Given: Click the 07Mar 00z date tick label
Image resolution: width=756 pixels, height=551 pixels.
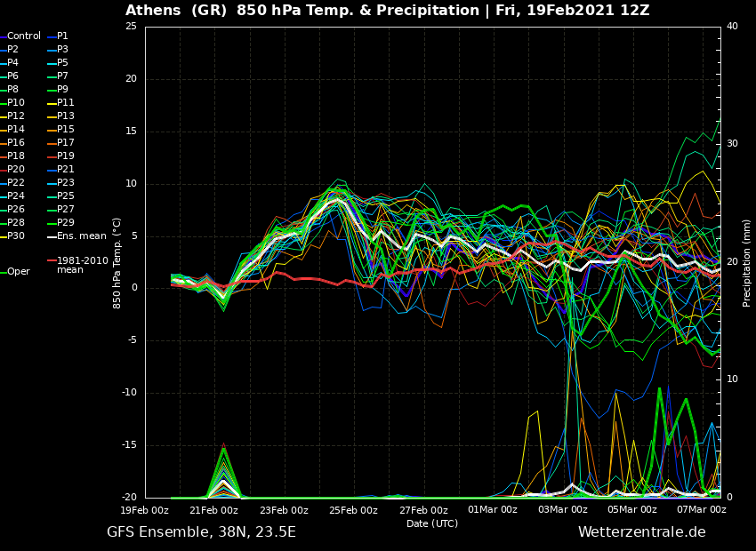Looking at the screenshot, I should click(x=702, y=510).
